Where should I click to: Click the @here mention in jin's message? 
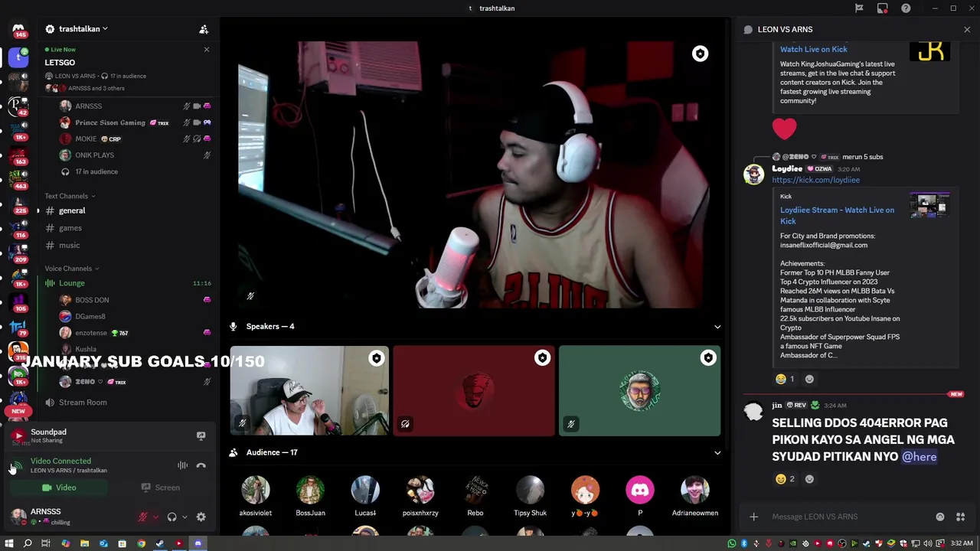pos(919,457)
